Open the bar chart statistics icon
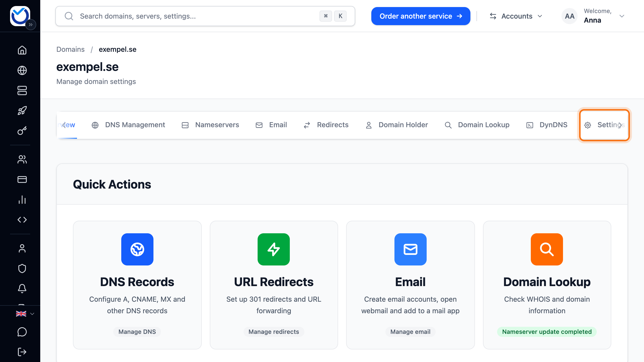This screenshot has height=362, width=644. [x=22, y=200]
